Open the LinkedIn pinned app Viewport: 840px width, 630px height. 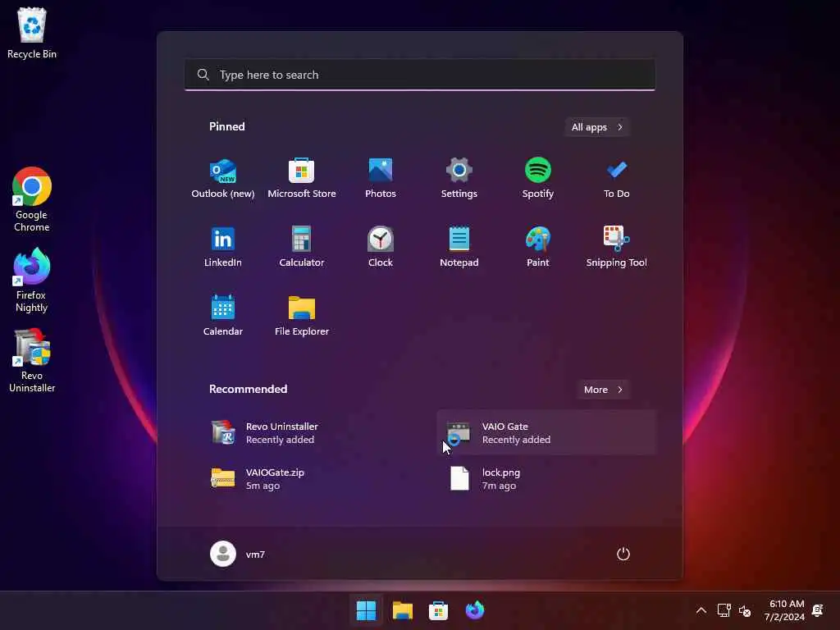pos(223,247)
